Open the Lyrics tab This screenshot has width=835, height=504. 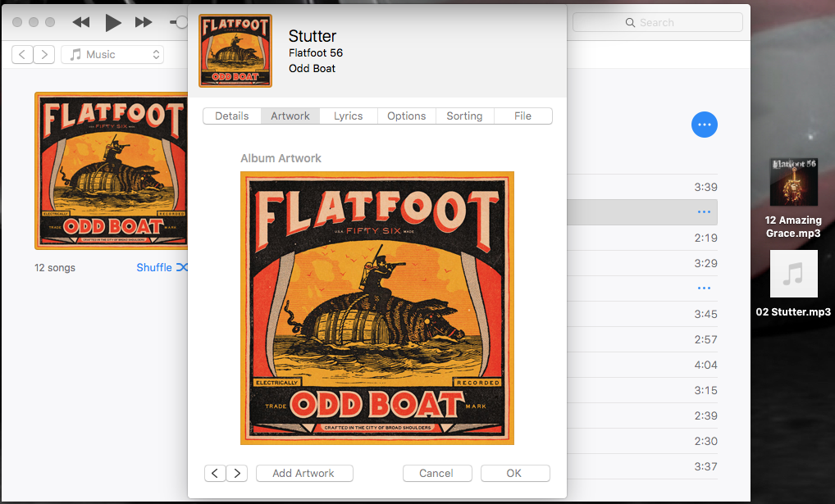point(349,116)
